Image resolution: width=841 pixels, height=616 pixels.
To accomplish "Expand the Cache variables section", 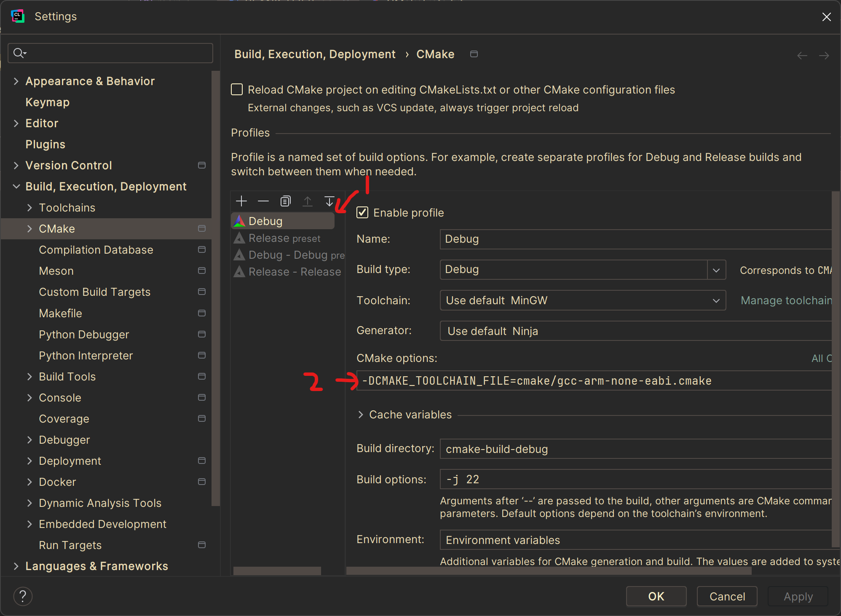I will coord(361,415).
